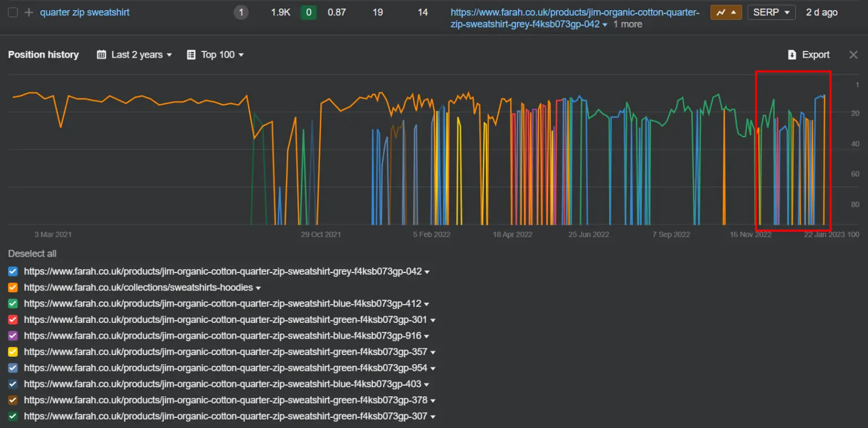
Task: Expand menu arrow for green-f4ksb073gp-954 legend URL
Action: [x=433, y=369]
